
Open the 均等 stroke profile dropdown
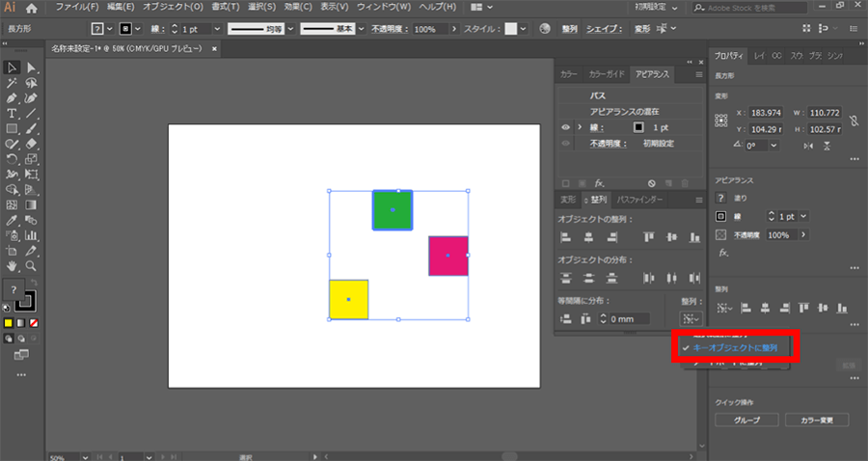289,30
